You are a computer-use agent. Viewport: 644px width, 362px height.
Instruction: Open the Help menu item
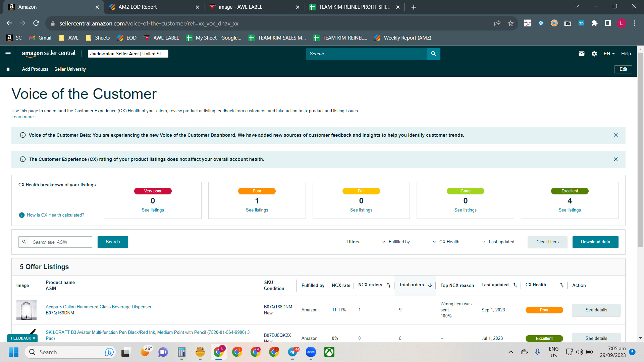click(626, 54)
